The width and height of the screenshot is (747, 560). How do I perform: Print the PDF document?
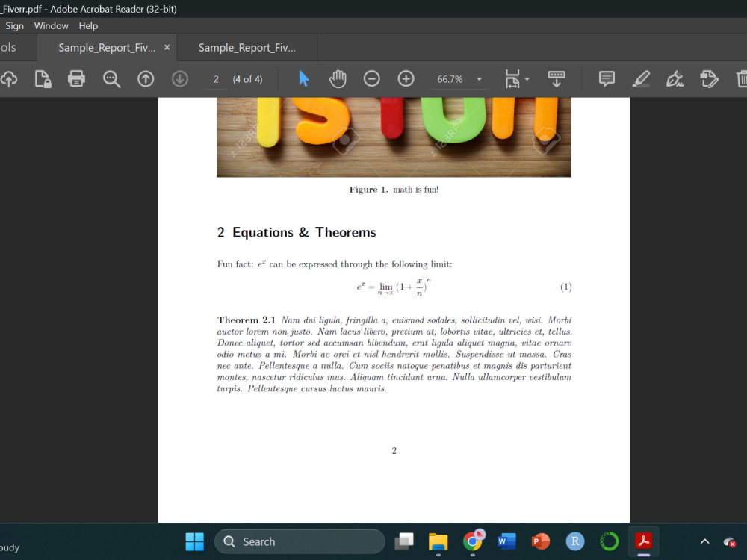[78, 78]
